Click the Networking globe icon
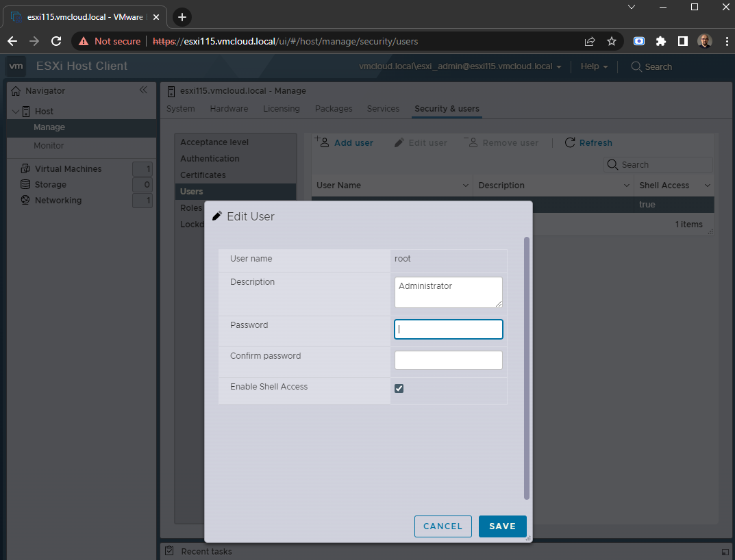This screenshot has width=735, height=560. click(x=25, y=200)
